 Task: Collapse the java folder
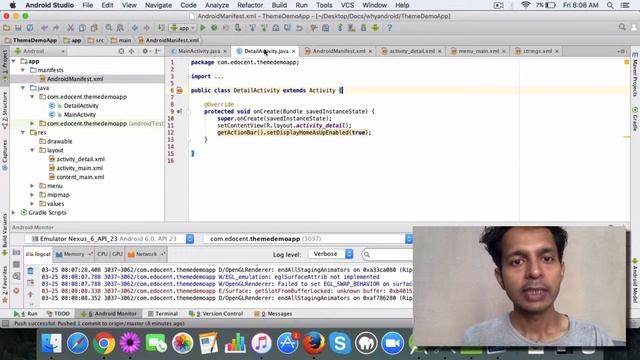click(x=23, y=88)
